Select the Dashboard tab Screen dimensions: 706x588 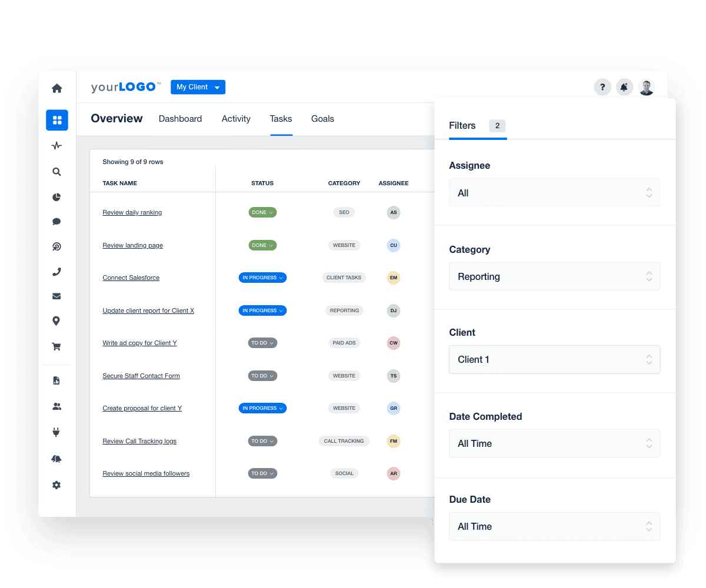180,119
